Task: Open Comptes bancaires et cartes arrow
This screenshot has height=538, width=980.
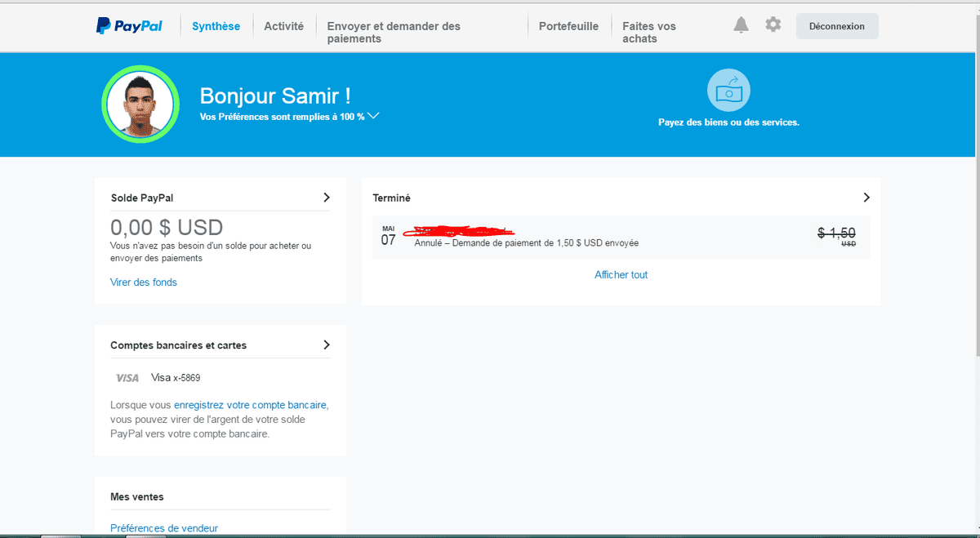Action: pyautogui.click(x=327, y=345)
